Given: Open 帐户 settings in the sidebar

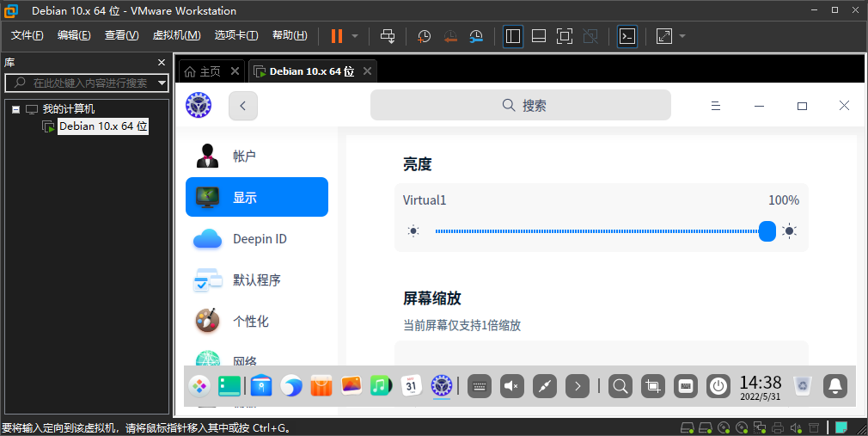Looking at the screenshot, I should (257, 157).
